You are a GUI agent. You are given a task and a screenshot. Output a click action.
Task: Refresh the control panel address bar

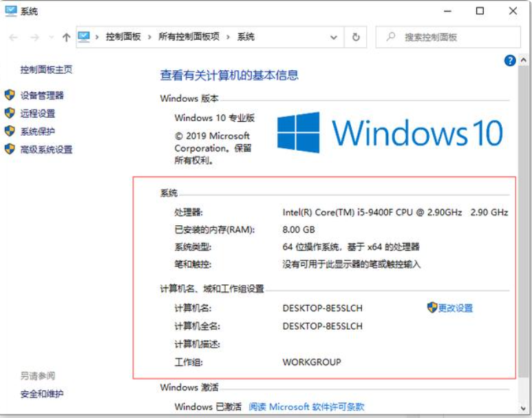tap(356, 37)
